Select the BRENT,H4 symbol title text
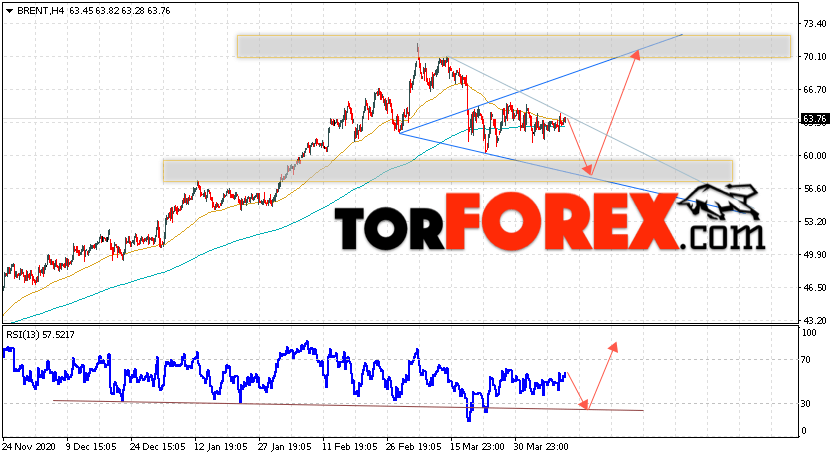838x458 pixels. click(42, 11)
